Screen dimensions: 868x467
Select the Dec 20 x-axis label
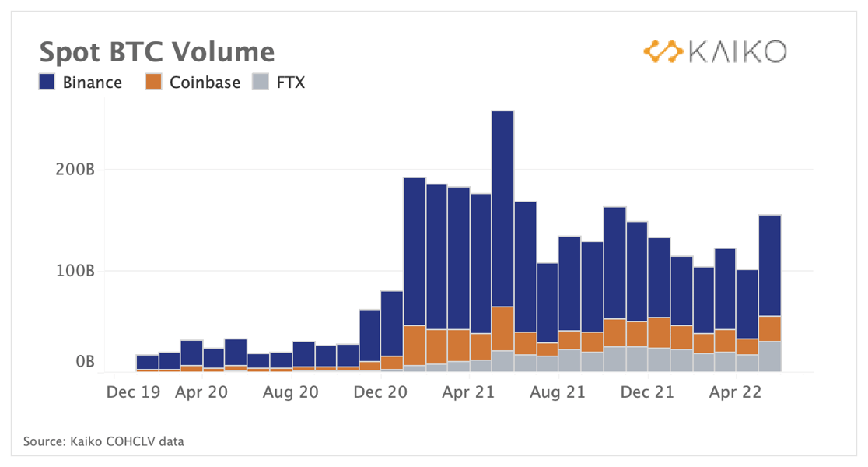(380, 392)
